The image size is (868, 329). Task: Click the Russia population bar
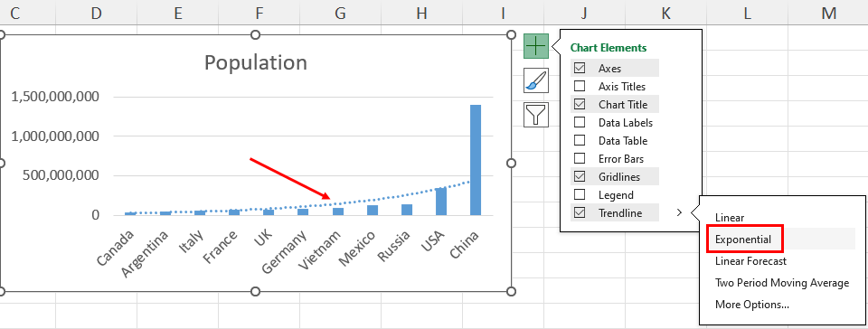point(407,210)
